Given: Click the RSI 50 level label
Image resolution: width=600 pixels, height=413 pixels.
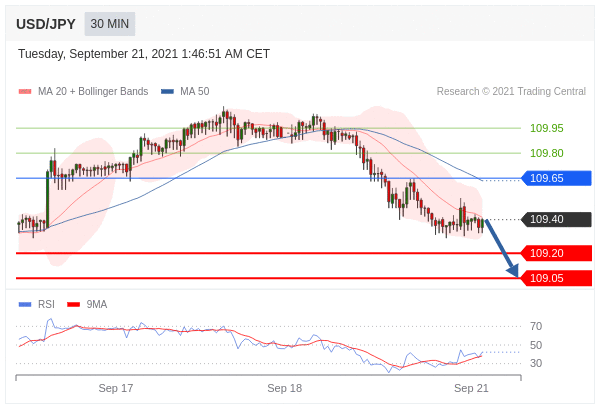Looking at the screenshot, I should 536,345.
